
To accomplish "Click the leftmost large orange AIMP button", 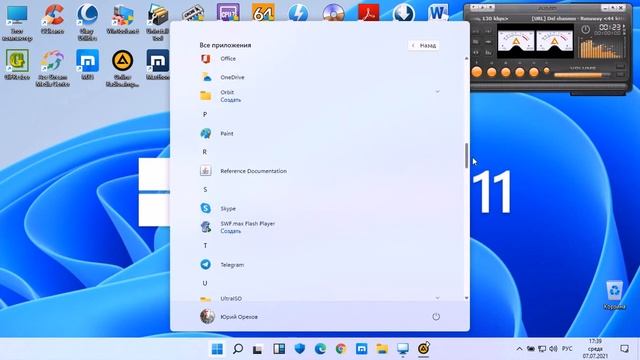I will click(477, 72).
